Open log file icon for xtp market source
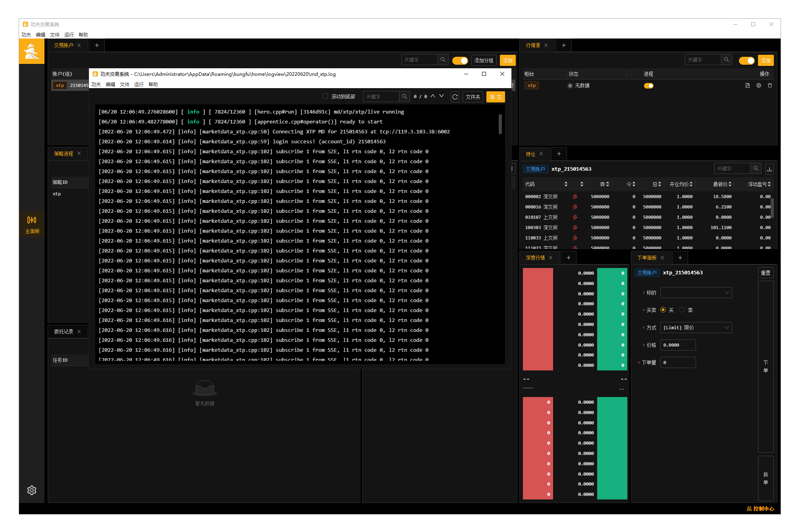This screenshot has height=532, width=808. click(748, 85)
